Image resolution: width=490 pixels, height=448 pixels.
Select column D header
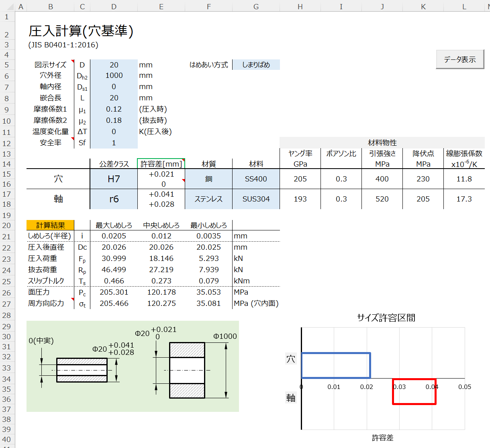tap(114, 6)
